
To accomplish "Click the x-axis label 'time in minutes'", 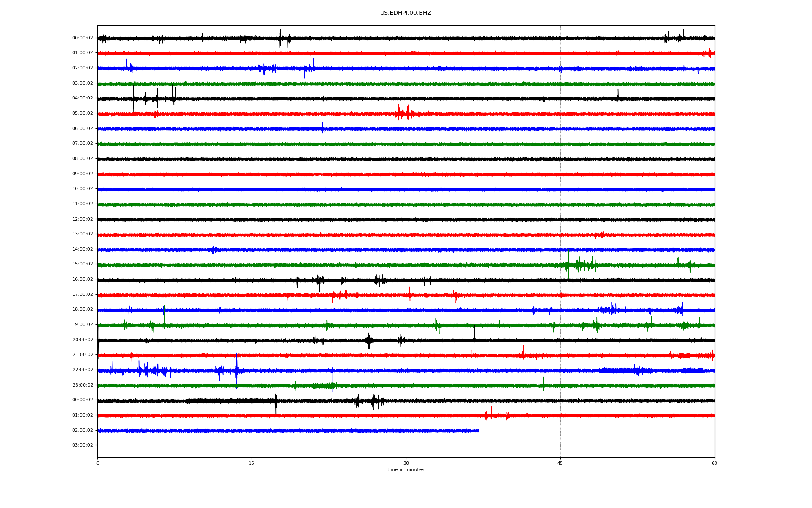I will (406, 470).
